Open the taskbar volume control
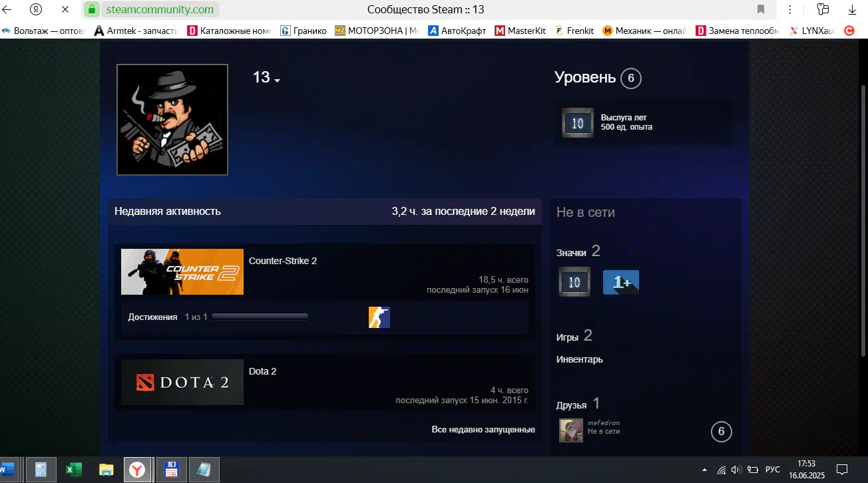868x483 pixels. tap(737, 470)
